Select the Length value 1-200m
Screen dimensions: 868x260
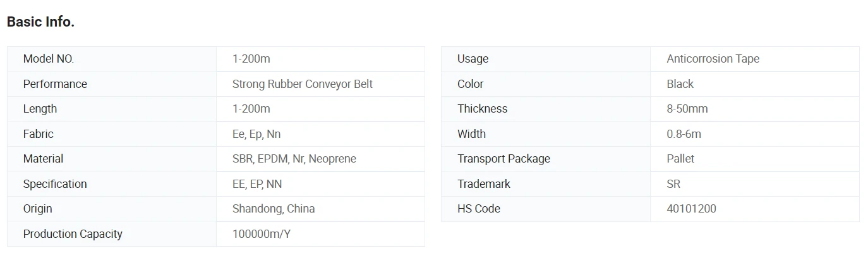click(x=251, y=109)
